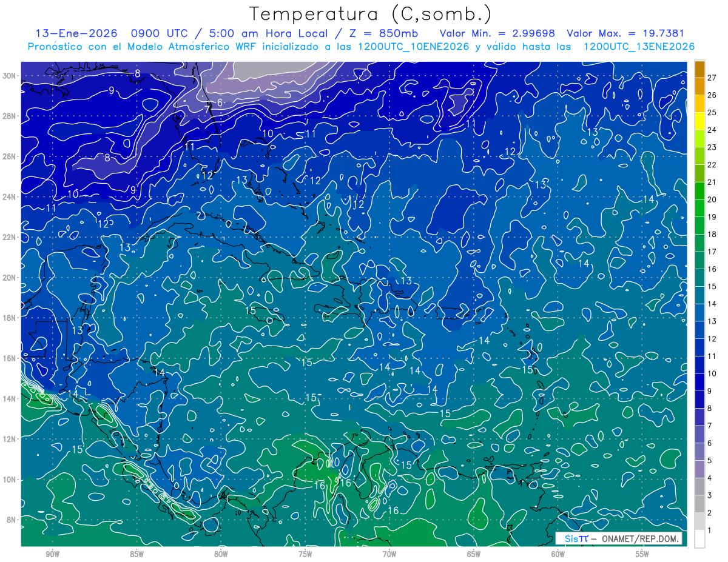Click the '1200UTC_13ENE2026' valid-until text
Screen dimensions: 728x562
click(639, 47)
